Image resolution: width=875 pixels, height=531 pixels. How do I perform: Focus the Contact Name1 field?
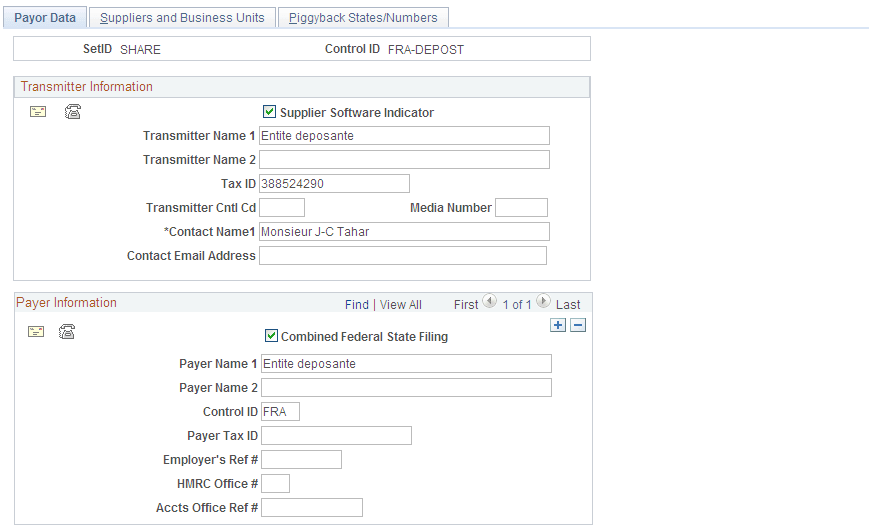[x=404, y=231]
